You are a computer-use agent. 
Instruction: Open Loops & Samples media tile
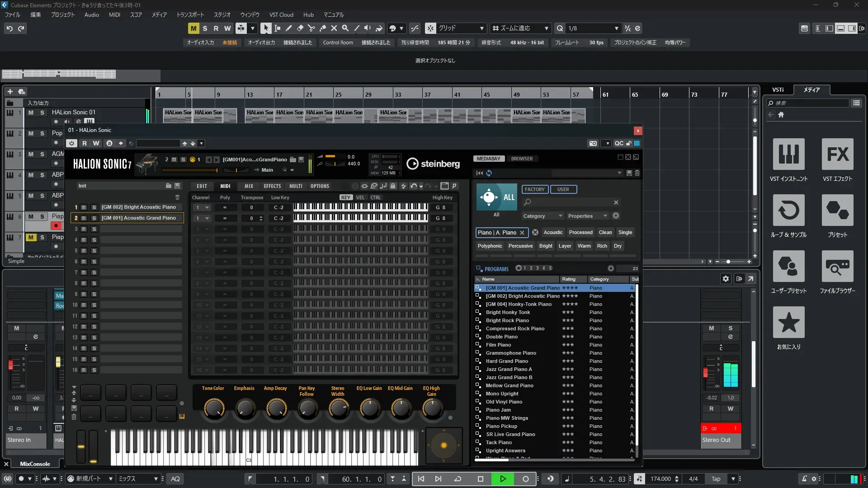[x=788, y=211]
